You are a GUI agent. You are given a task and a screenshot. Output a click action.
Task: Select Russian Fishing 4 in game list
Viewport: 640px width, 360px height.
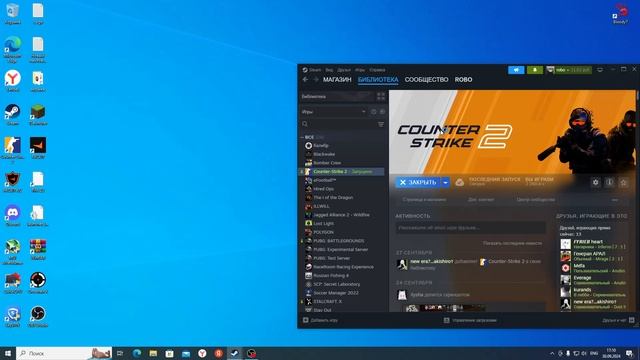click(331, 276)
